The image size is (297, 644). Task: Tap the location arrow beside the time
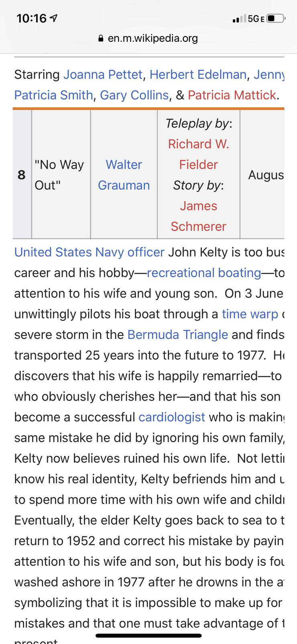pyautogui.click(x=53, y=18)
